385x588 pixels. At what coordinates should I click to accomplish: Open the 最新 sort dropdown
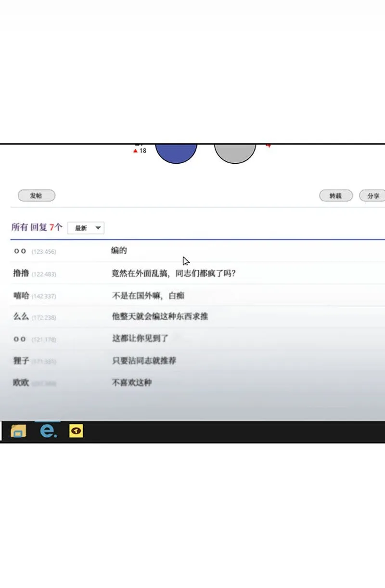tap(86, 228)
